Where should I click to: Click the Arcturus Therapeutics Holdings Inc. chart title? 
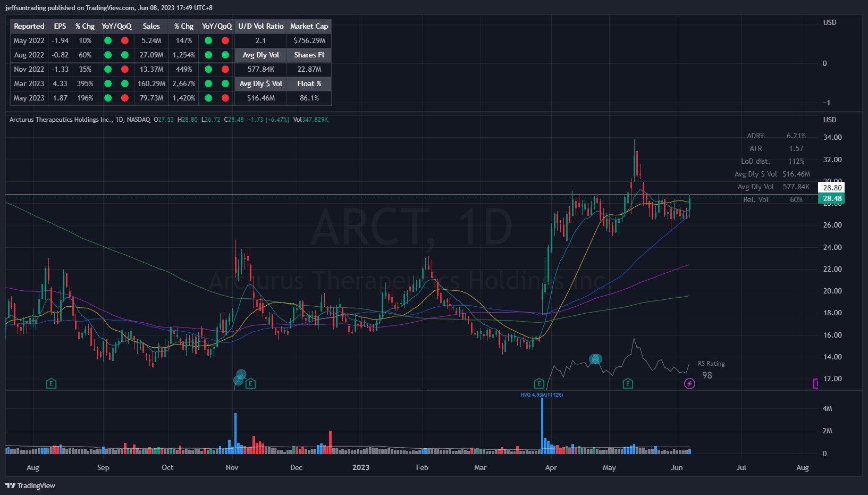tap(61, 120)
